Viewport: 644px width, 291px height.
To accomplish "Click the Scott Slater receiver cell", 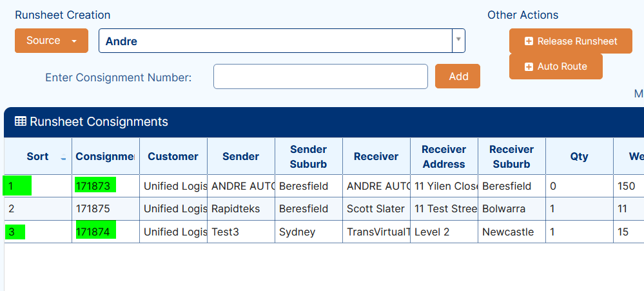I will (x=376, y=209).
